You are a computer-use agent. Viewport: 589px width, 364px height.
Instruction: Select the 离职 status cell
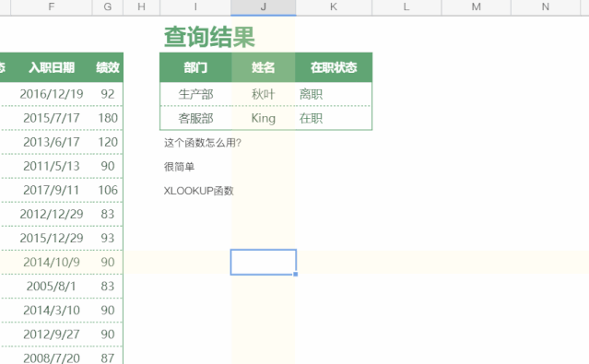[334, 94]
